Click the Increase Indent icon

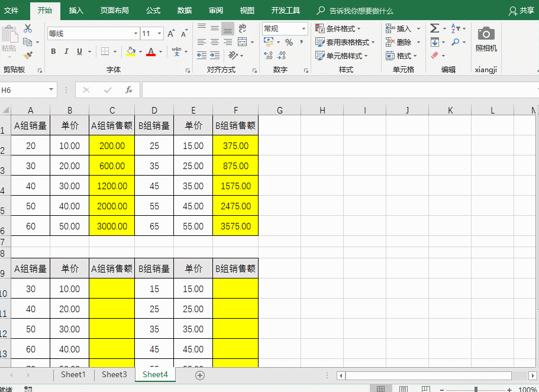coord(215,56)
